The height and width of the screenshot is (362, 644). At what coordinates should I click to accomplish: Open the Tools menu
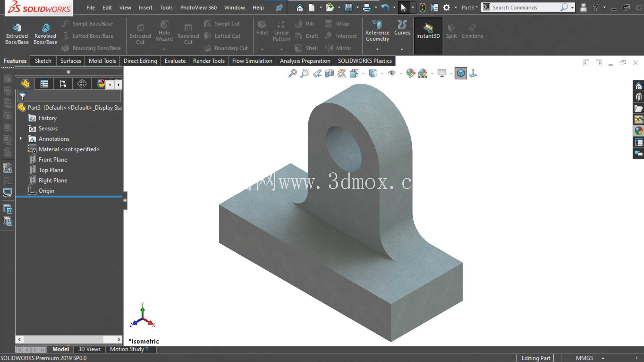166,7
